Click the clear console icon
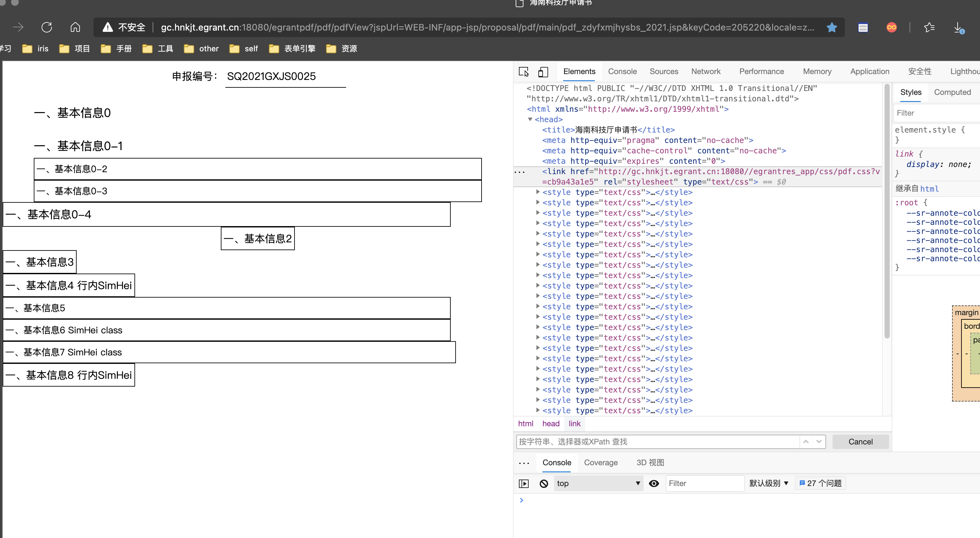The height and width of the screenshot is (538, 980). click(x=544, y=483)
